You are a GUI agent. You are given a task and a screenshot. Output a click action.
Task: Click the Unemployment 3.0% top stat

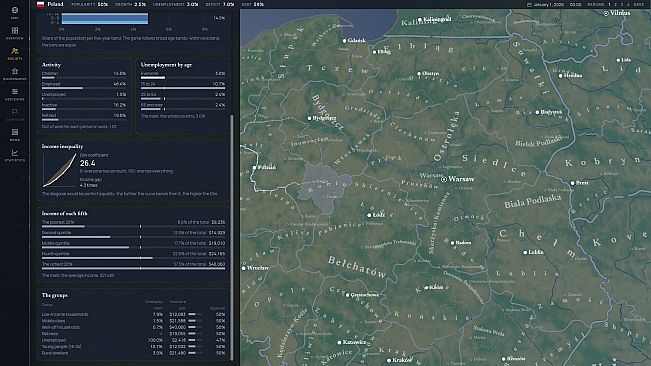(x=175, y=5)
